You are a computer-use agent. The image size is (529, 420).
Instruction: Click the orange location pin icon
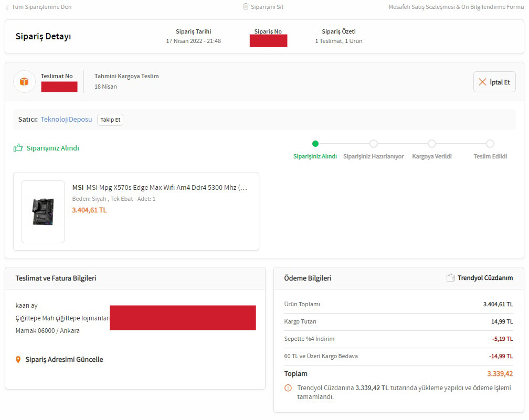[x=18, y=360]
